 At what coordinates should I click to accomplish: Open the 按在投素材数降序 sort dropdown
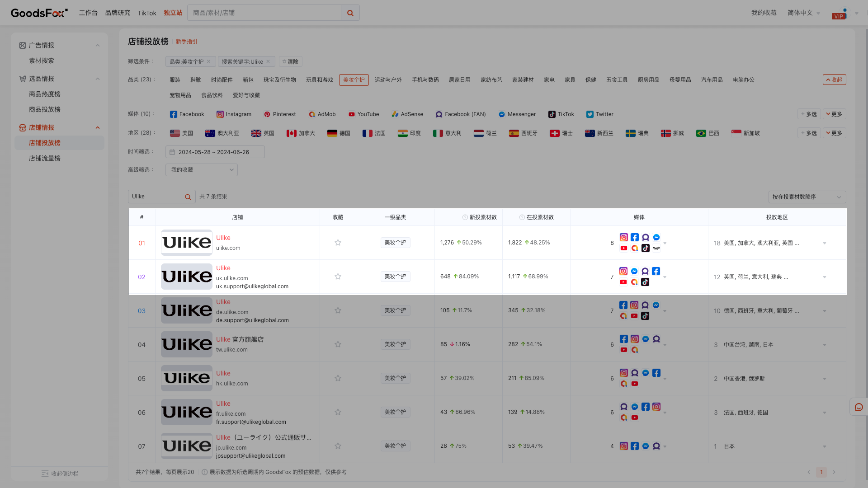click(x=807, y=197)
